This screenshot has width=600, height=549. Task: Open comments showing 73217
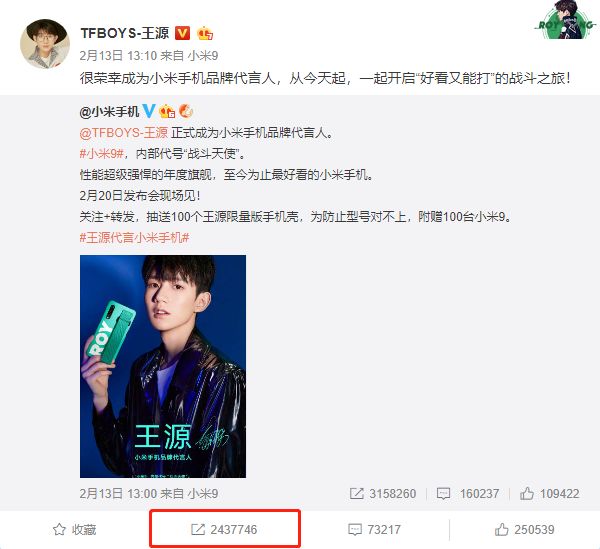pyautogui.click(x=374, y=529)
